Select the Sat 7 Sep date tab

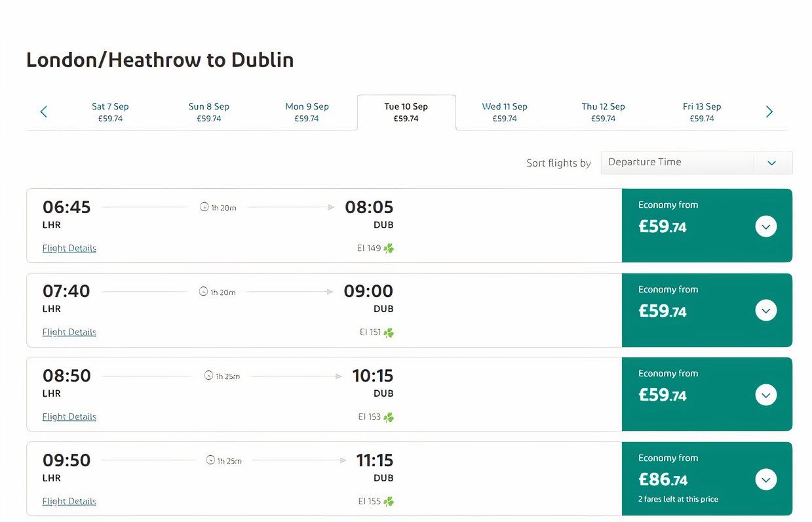110,112
